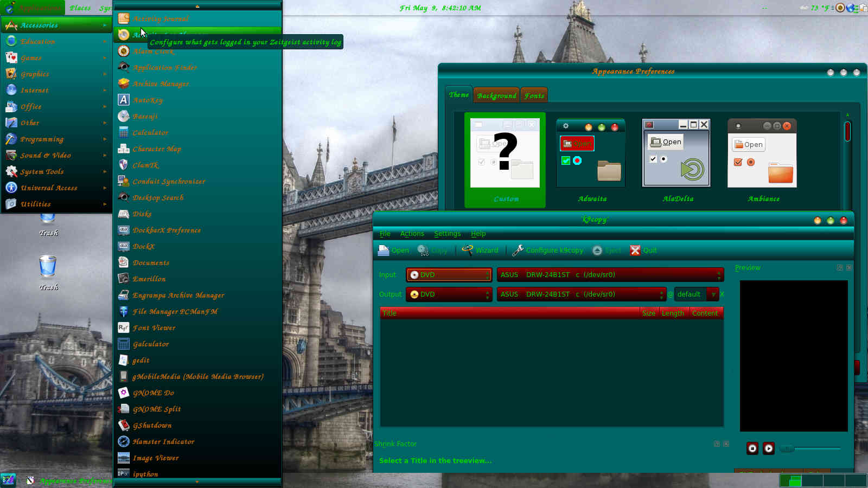Open the Places menu in top panel
868x488 pixels.
80,8
